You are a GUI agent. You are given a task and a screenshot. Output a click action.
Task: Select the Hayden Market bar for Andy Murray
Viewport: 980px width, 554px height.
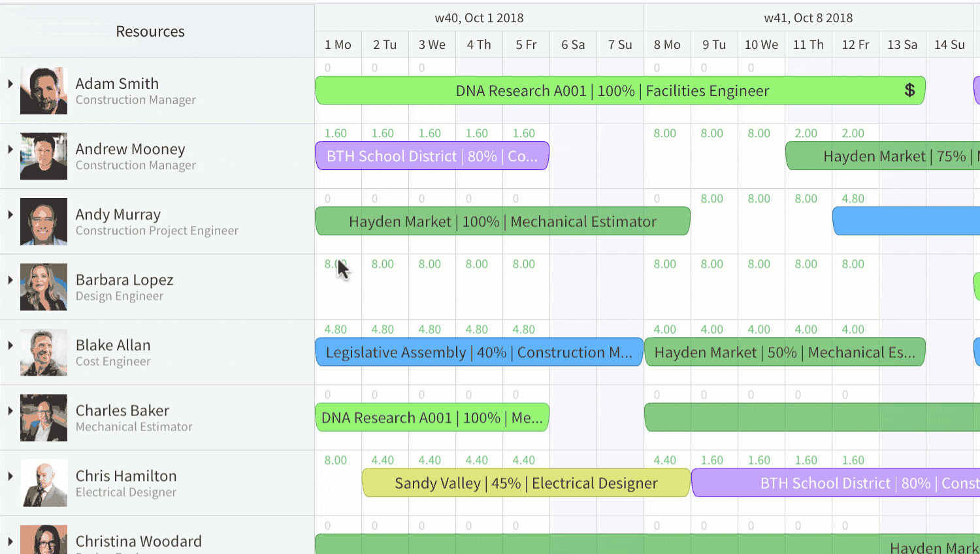(x=503, y=221)
